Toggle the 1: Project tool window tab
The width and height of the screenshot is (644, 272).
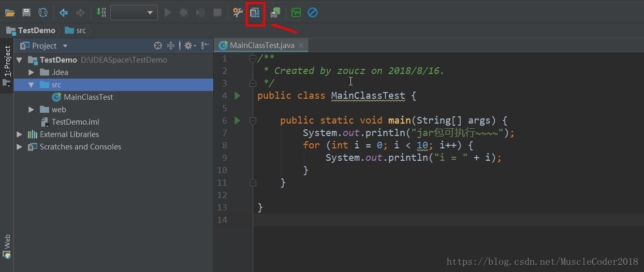coord(7,65)
